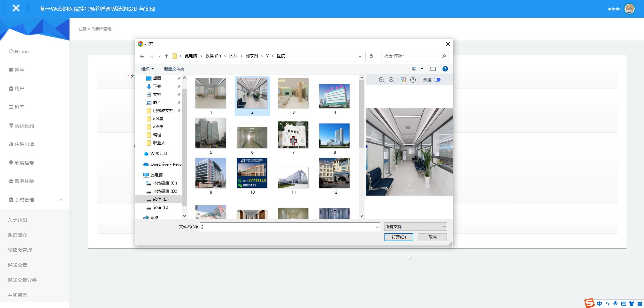This screenshot has width=644, height=308.
Task: Select image thumbnail 7 with red cross
Action: tap(293, 135)
